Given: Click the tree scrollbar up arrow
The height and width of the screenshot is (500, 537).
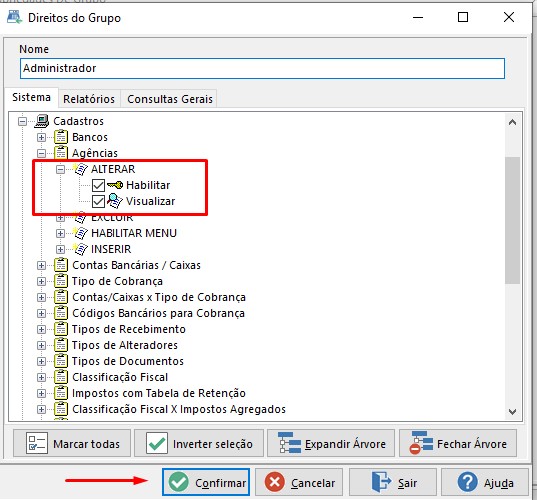Looking at the screenshot, I should [512, 122].
